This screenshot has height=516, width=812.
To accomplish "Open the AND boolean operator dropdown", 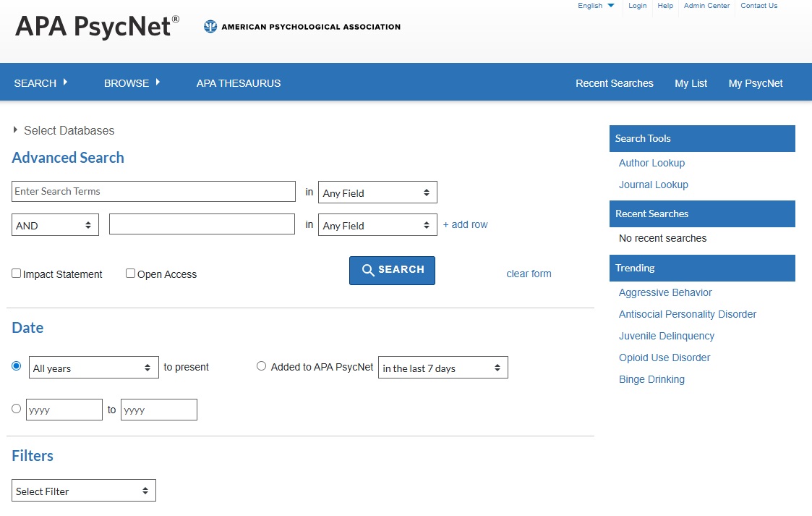I will click(x=56, y=225).
